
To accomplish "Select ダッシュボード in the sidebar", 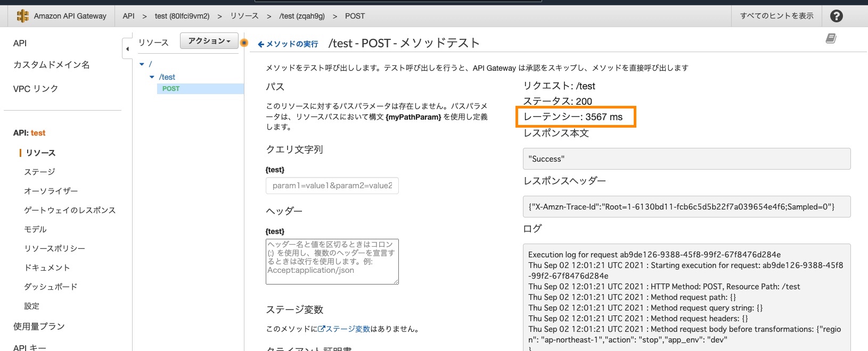I will (x=51, y=287).
